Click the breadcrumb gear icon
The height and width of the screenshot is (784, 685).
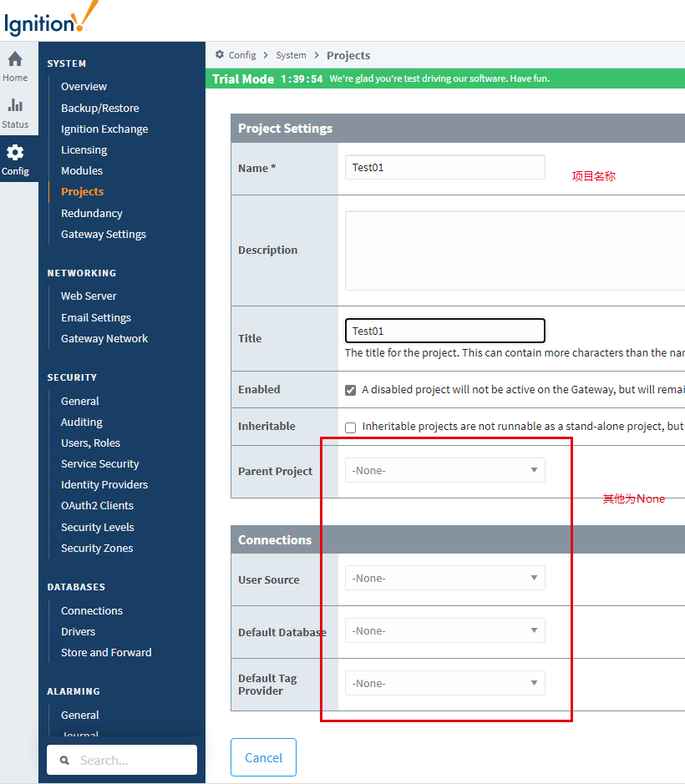(220, 54)
